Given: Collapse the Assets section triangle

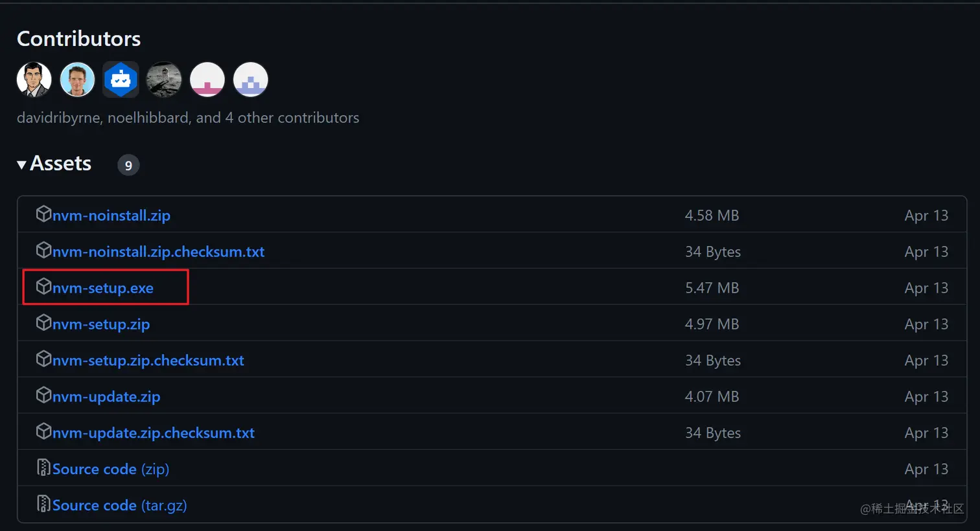Looking at the screenshot, I should click(21, 165).
